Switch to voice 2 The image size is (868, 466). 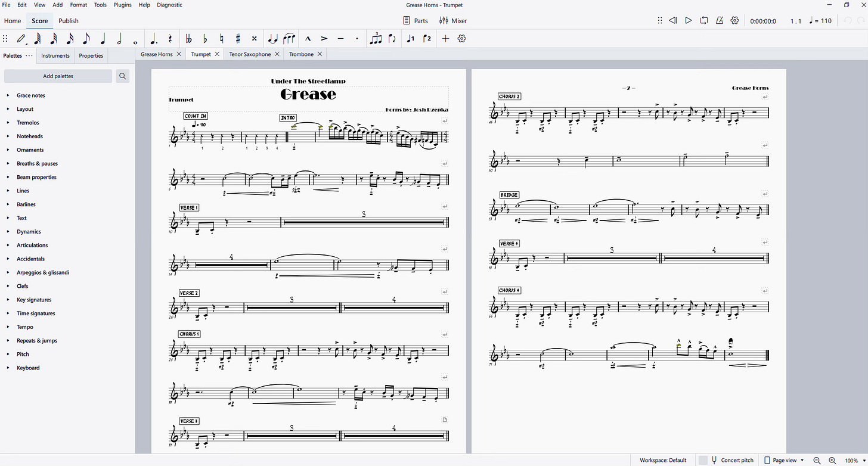coord(427,39)
